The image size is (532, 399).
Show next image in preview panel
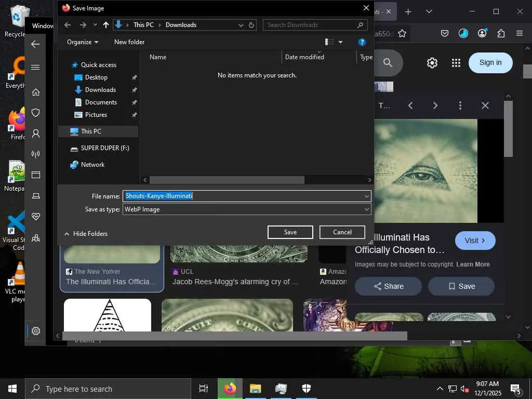coord(435,105)
